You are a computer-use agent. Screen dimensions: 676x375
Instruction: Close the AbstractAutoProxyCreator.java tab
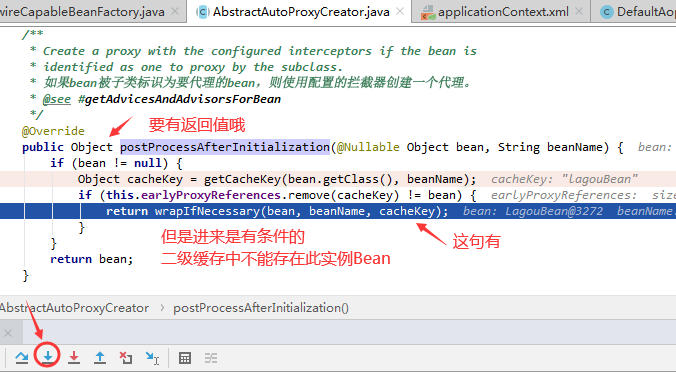pos(400,11)
